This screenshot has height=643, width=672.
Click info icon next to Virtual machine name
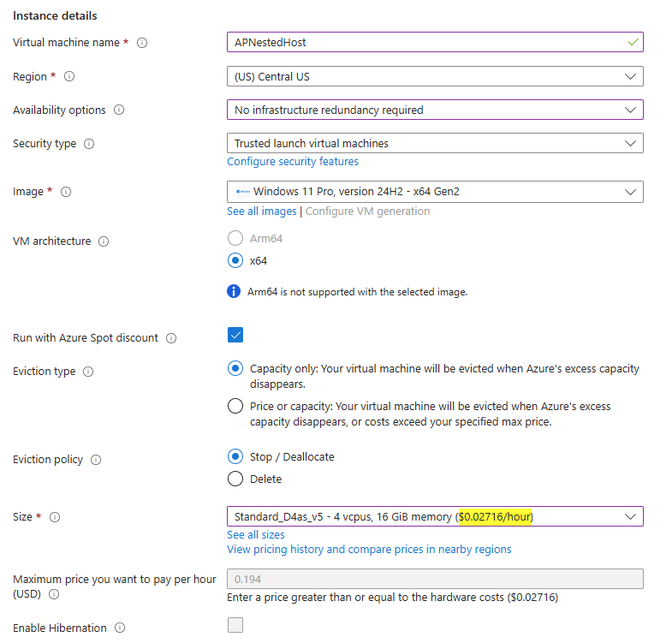(142, 43)
